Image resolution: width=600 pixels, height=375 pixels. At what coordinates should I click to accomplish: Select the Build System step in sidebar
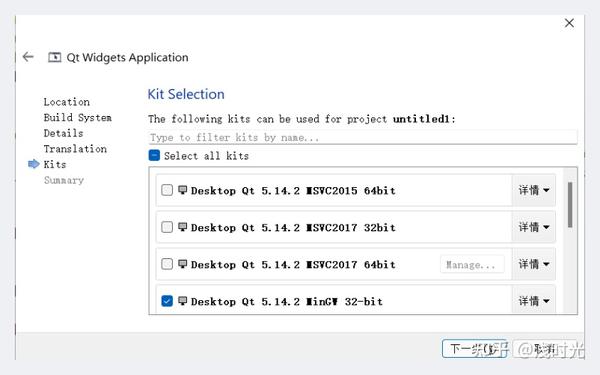point(78,117)
